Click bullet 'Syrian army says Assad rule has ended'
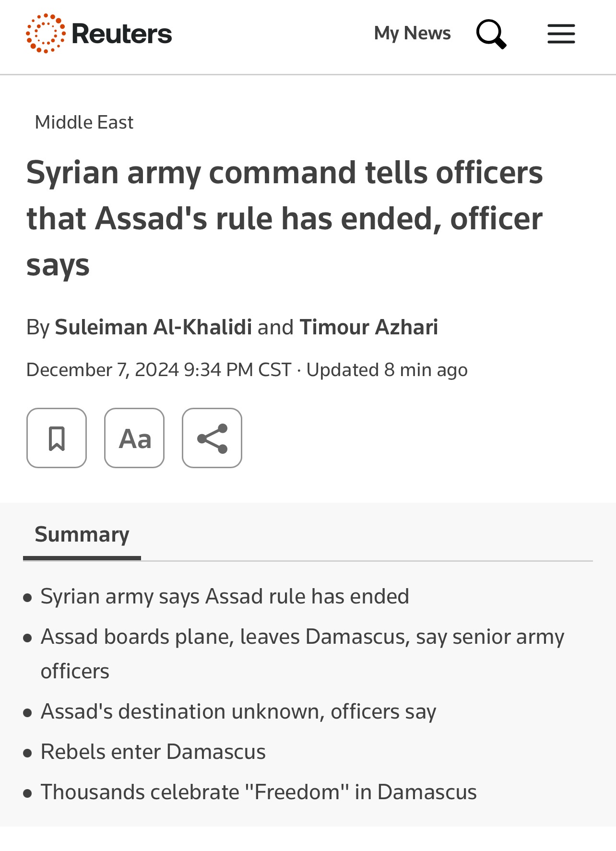The image size is (616, 851). pyautogui.click(x=225, y=597)
